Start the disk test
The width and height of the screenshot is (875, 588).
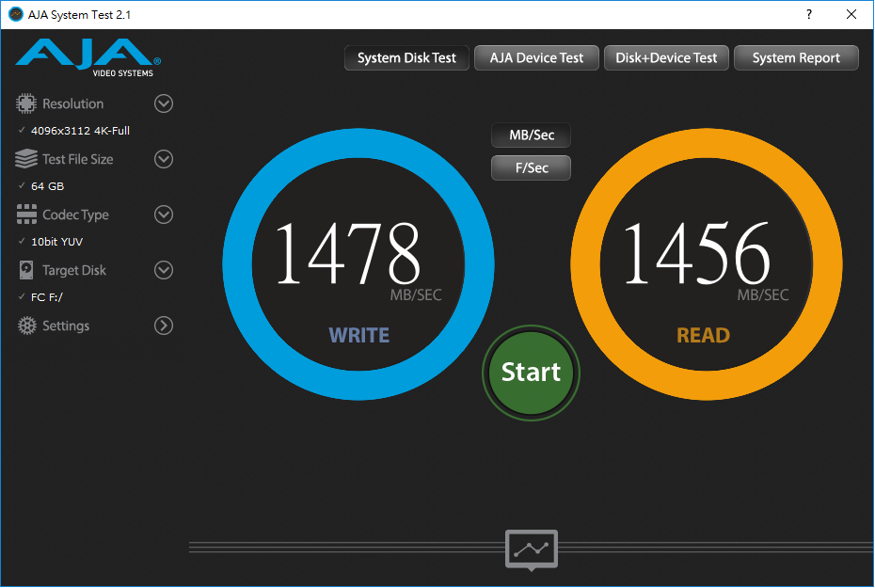click(532, 373)
